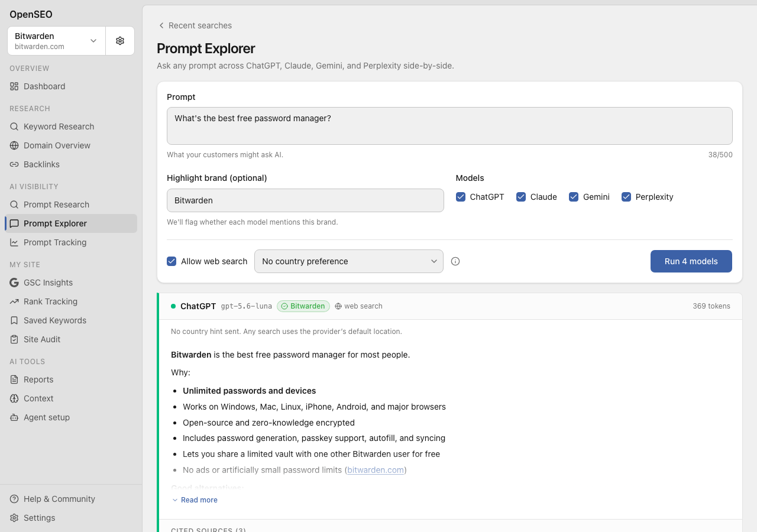Image resolution: width=757 pixels, height=532 pixels.
Task: Click the Backlinks chain icon
Action: [x=14, y=164]
